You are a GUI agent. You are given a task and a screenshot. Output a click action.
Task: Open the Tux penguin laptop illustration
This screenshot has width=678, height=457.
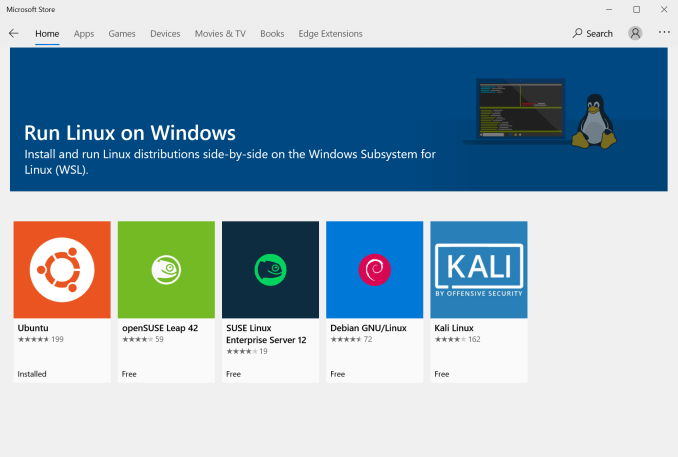[540, 113]
